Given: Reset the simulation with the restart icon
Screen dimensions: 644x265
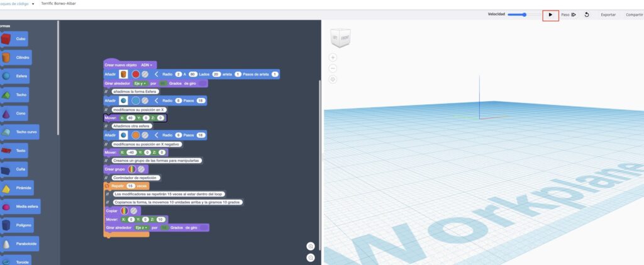Looking at the screenshot, I should [x=587, y=14].
